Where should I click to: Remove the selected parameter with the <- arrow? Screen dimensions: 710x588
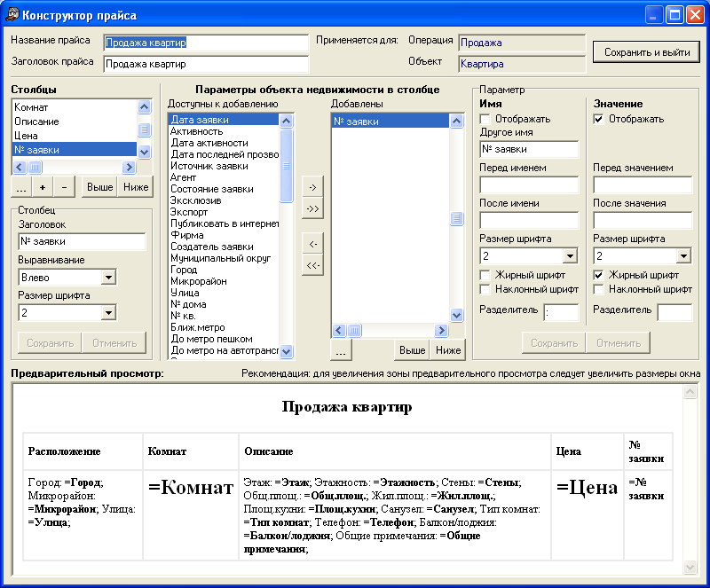pos(313,245)
